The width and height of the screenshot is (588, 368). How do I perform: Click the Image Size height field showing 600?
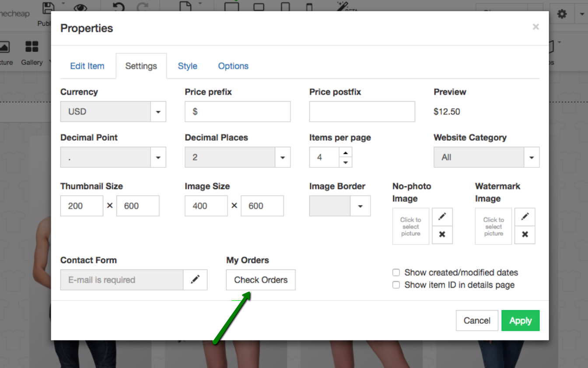[x=262, y=206]
